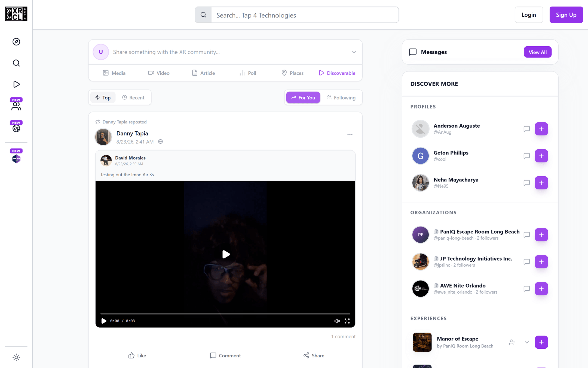Expand the post composer chevron
This screenshot has height=368, width=588.
pyautogui.click(x=354, y=52)
